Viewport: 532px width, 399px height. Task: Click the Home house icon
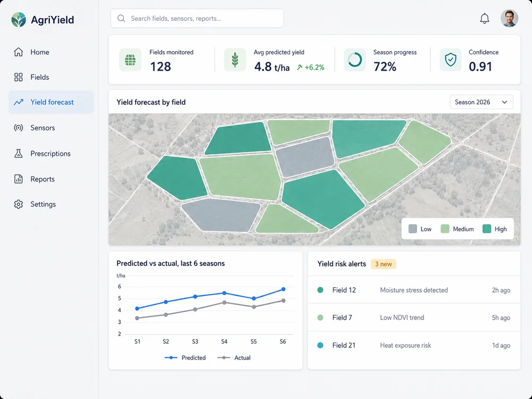pyautogui.click(x=18, y=52)
